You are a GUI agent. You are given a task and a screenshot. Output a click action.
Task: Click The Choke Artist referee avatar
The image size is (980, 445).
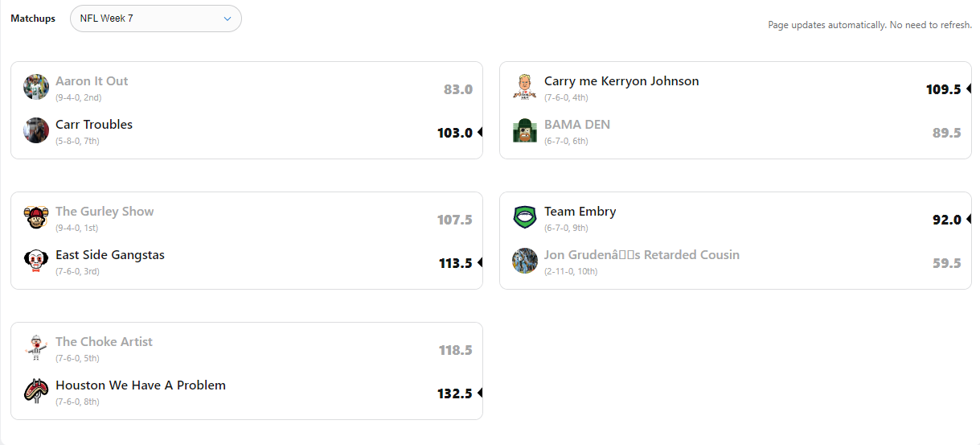[36, 348]
